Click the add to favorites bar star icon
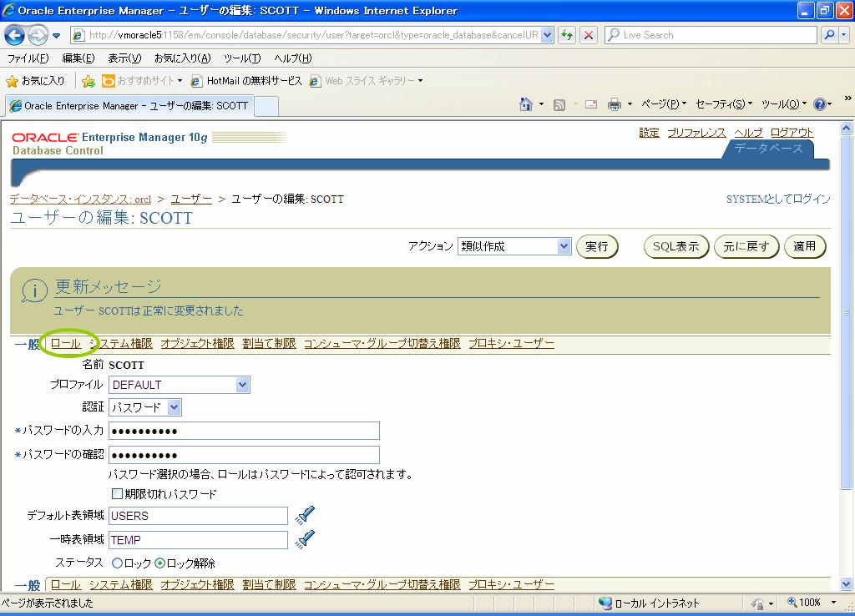This screenshot has width=855, height=616. pyautogui.click(x=88, y=81)
